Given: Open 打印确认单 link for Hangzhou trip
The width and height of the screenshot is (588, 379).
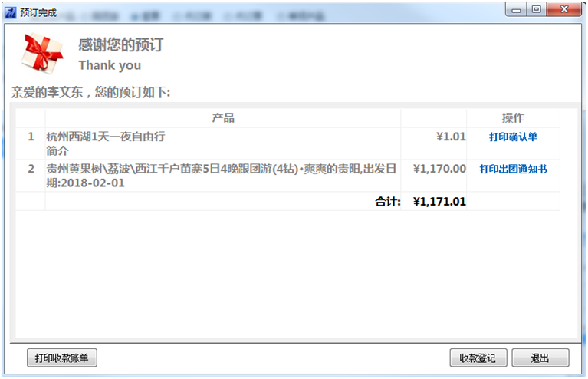Looking at the screenshot, I should tap(513, 137).
